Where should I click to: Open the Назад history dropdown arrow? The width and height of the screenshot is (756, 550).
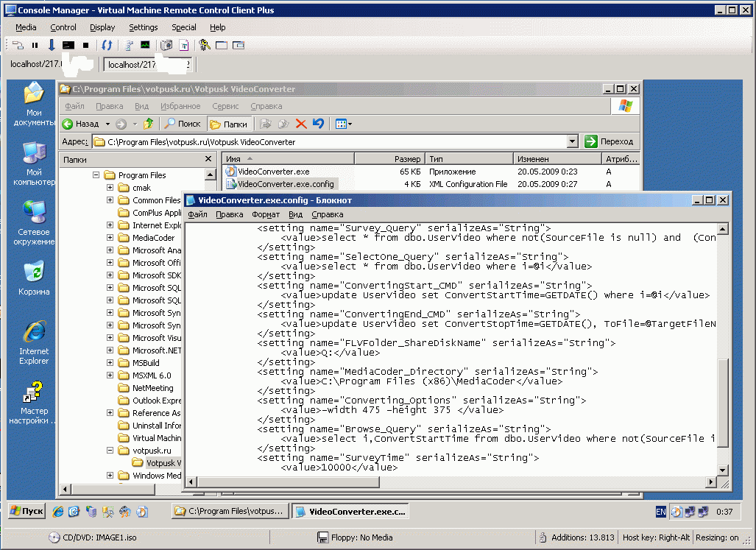tap(107, 124)
